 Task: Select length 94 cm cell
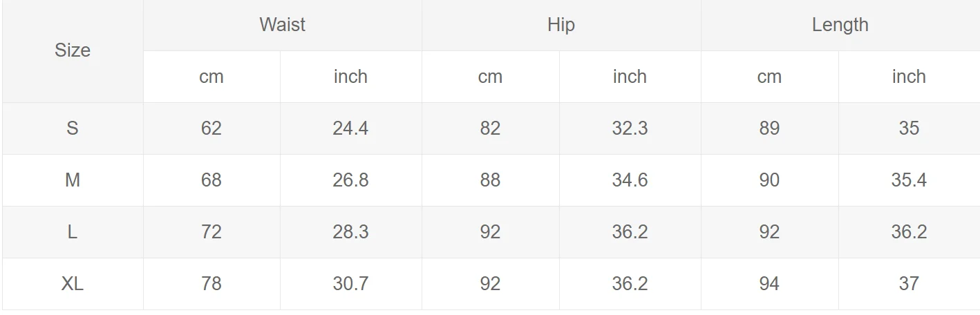click(770, 284)
